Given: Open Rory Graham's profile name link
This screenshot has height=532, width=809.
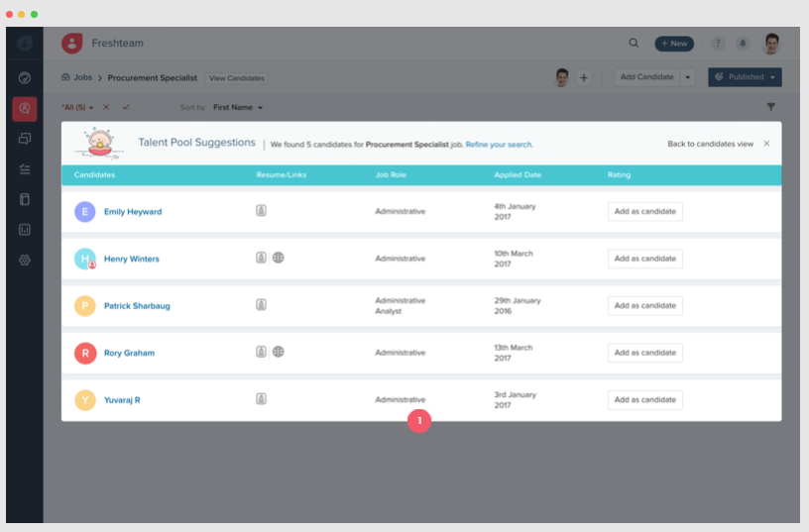Looking at the screenshot, I should click(x=129, y=353).
